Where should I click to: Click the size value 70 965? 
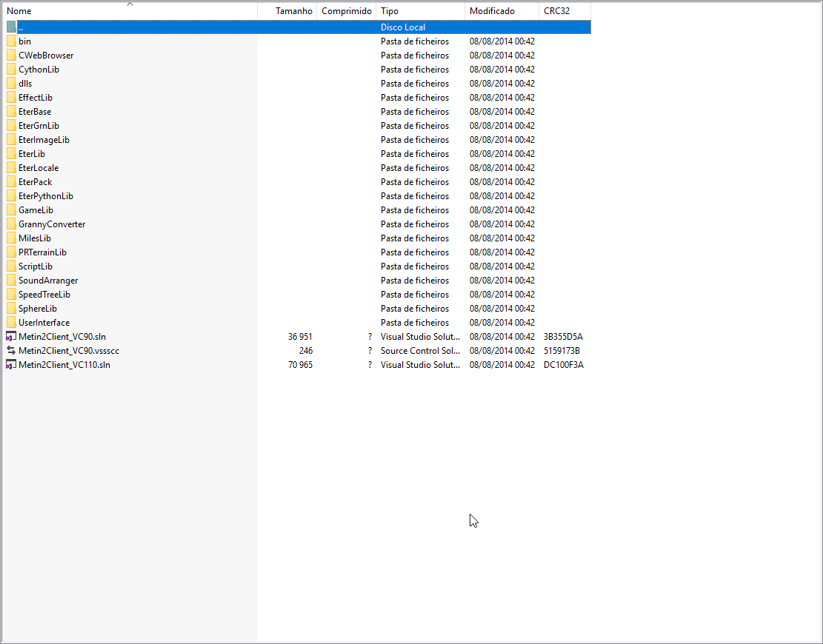point(300,365)
